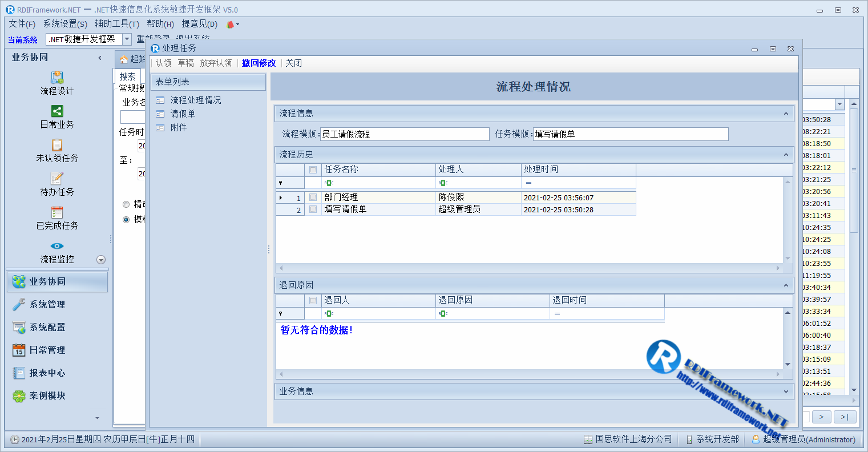Collapse the 退回原因 section
Image resolution: width=868 pixels, height=452 pixels.
[x=786, y=285]
